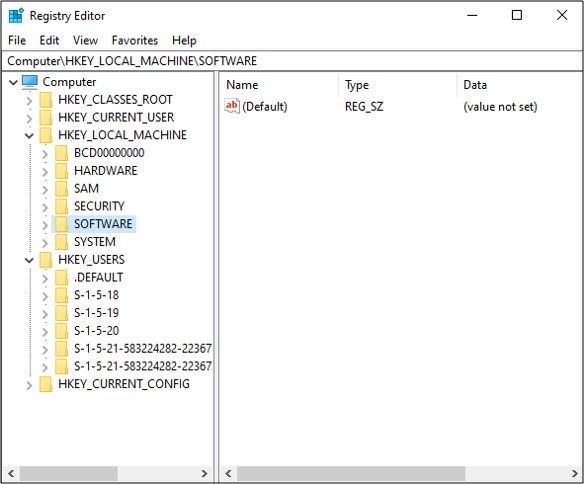The image size is (584, 484).
Task: Expand the SYSTEM key
Action: 45,243
